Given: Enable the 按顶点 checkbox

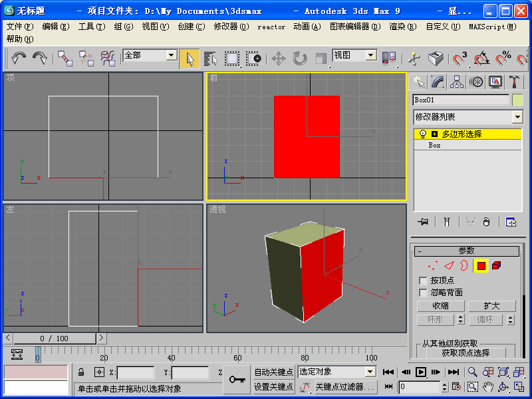Looking at the screenshot, I should [x=423, y=281].
